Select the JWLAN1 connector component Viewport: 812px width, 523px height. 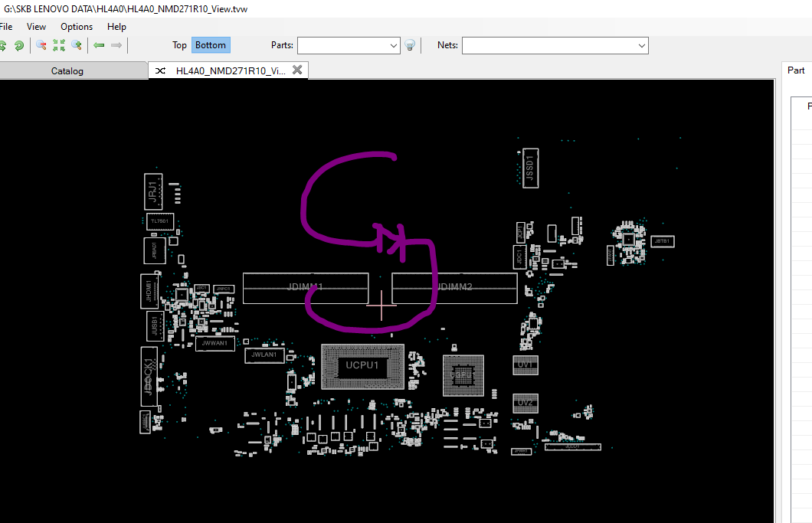(264, 355)
